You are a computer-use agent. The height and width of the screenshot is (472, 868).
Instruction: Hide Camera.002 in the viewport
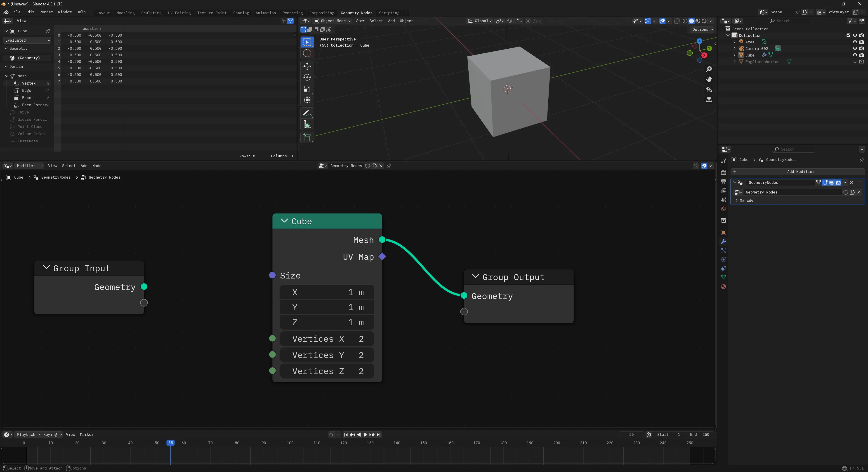coord(855,48)
